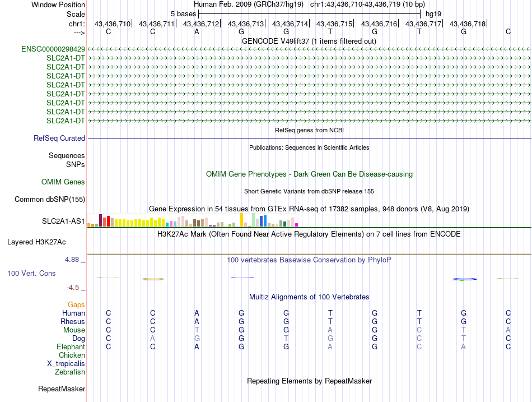This screenshot has width=532, height=402.
Task: Open the OMIM Genes track label
Action: click(x=63, y=182)
